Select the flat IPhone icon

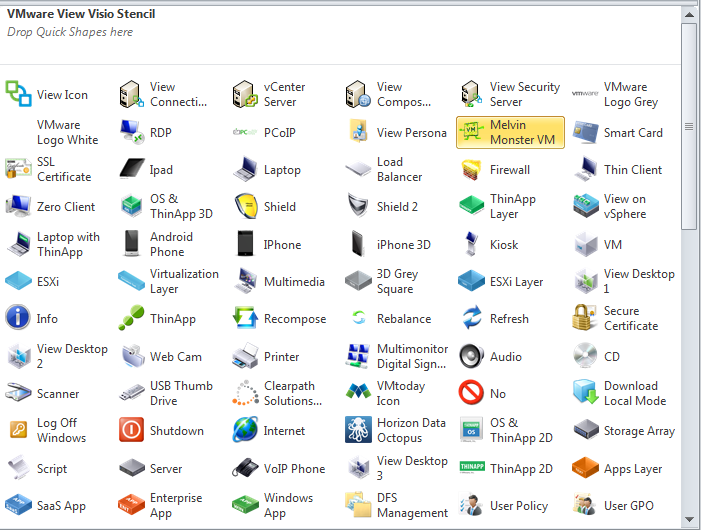(245, 244)
